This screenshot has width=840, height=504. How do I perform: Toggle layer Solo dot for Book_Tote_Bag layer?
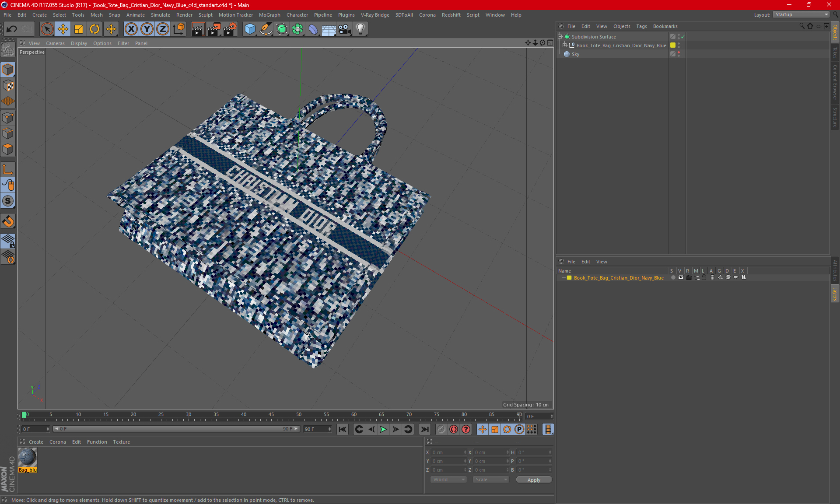click(x=673, y=278)
